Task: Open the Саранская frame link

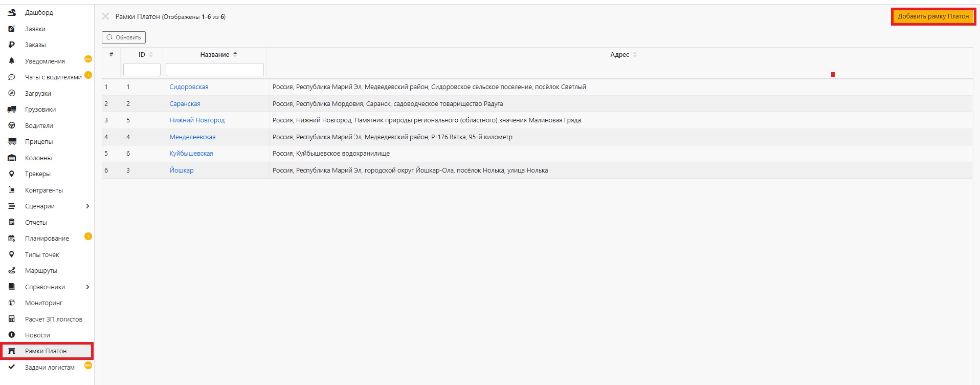Action: tap(185, 104)
